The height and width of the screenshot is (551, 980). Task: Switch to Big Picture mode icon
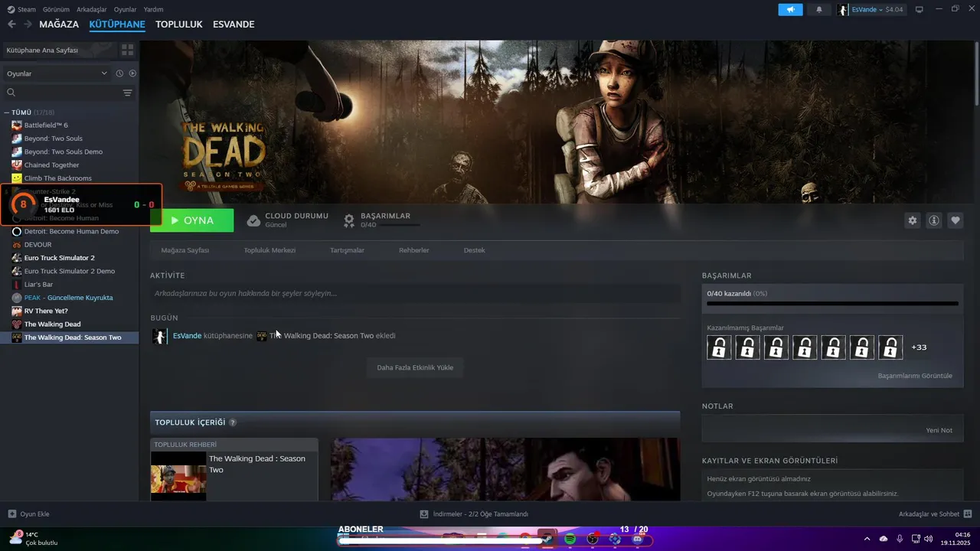coord(920,9)
